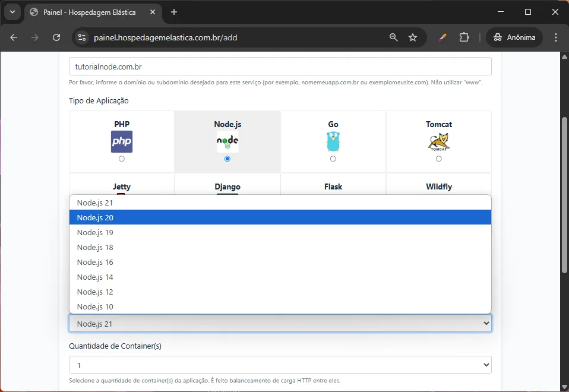Choose Node.js 20 from the list
This screenshot has height=392, width=569.
pyautogui.click(x=280, y=217)
